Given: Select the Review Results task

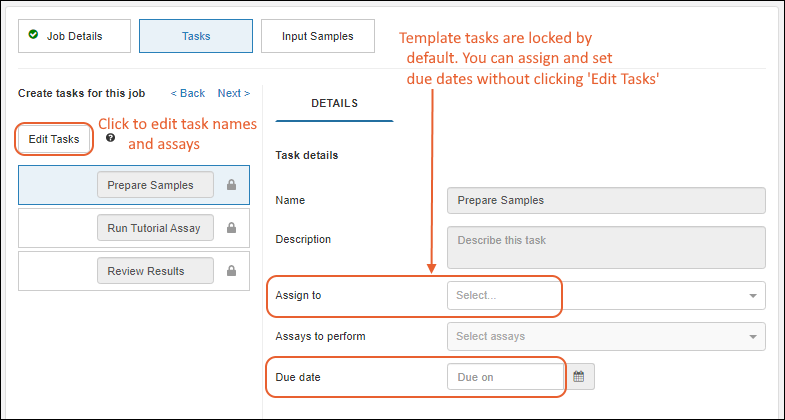Looking at the screenshot, I should pos(154,271).
